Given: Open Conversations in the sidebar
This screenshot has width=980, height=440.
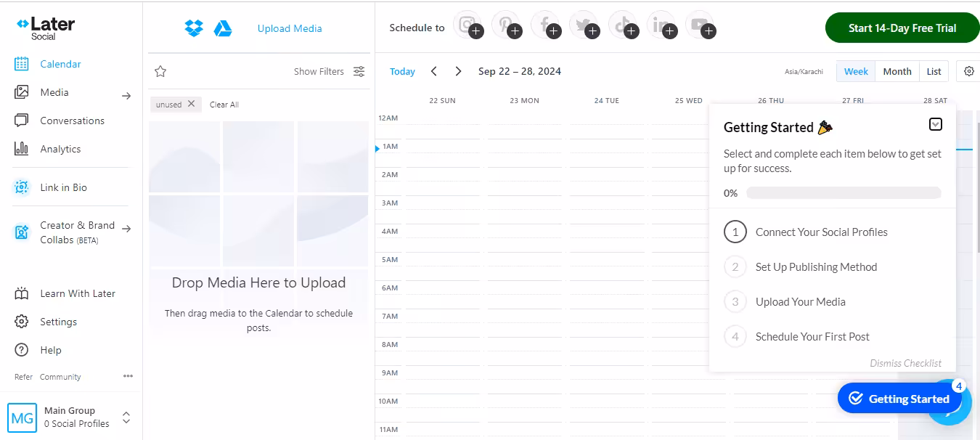Looking at the screenshot, I should [x=73, y=121].
